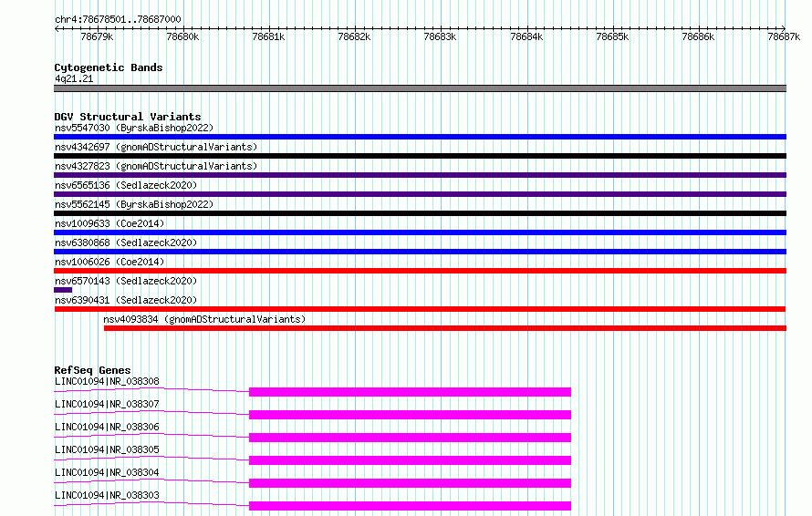
Task: Open the nsv4342697 (gnomADStructuralVariants) label
Action: coord(156,147)
